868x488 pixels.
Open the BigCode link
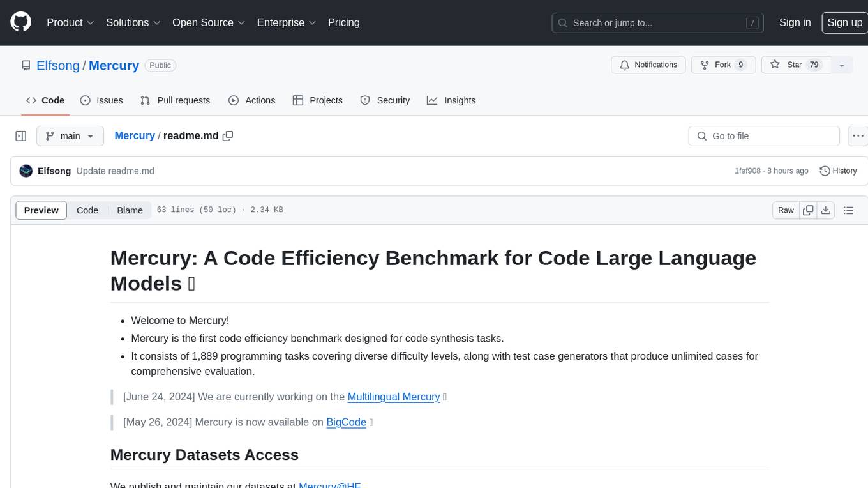[x=346, y=422]
